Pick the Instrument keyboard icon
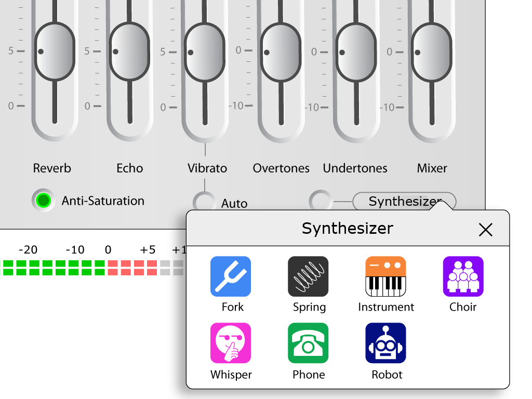The image size is (532, 399). coord(385,276)
